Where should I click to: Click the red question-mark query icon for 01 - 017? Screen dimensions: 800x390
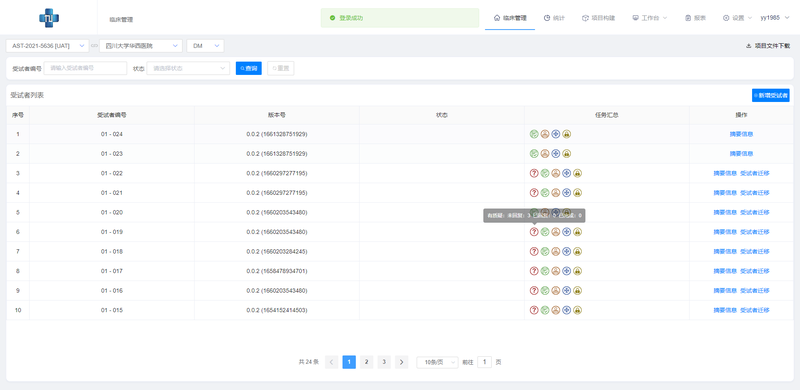[534, 271]
